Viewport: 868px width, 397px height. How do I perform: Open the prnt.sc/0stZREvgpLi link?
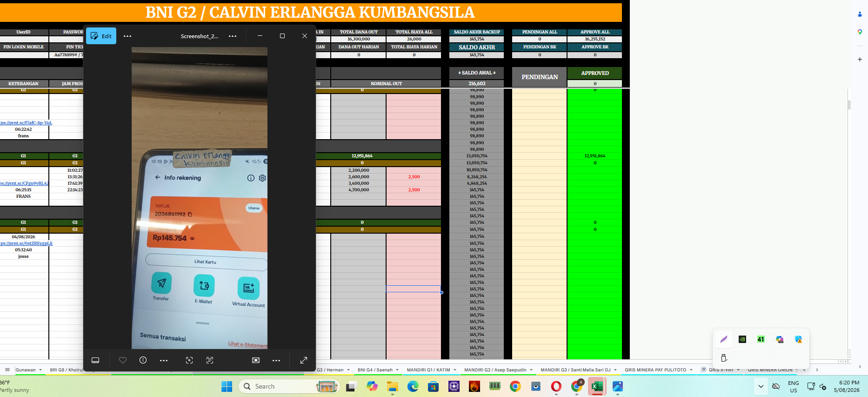(x=26, y=243)
